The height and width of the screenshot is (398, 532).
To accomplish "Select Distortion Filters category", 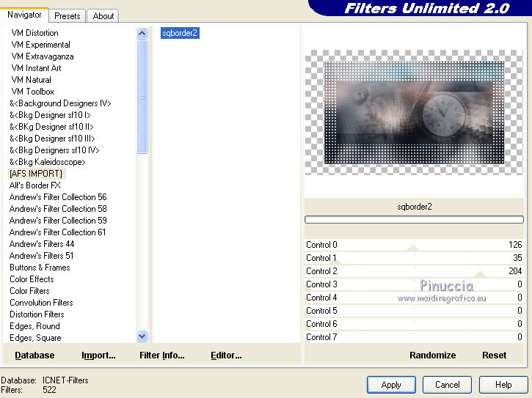I will coord(37,314).
